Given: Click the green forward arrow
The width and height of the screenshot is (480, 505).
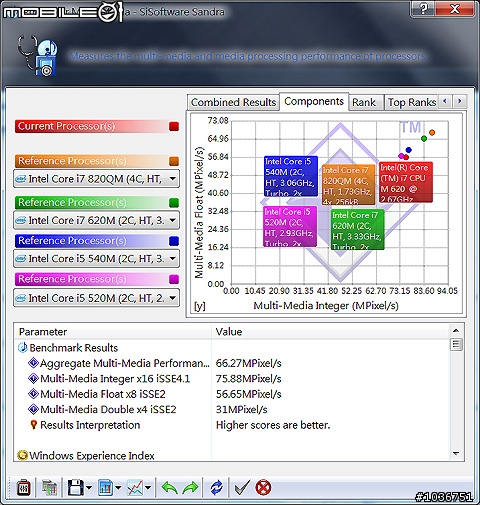Looking at the screenshot, I should tap(190, 488).
